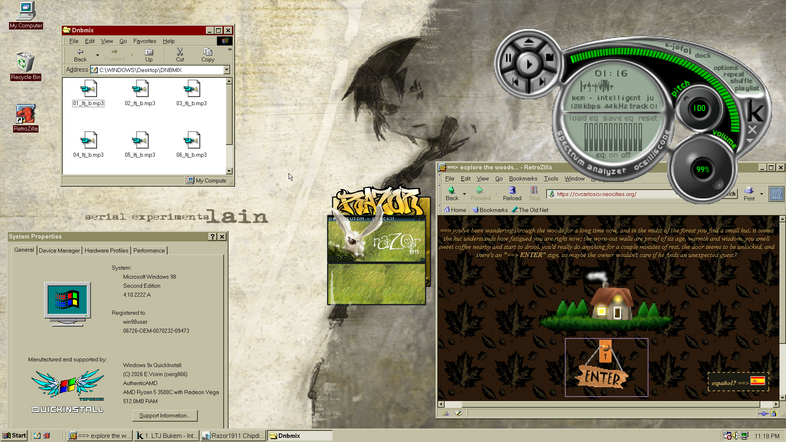Image resolution: width=786 pixels, height=442 pixels.
Task: Click Bookmarks in RetroZilla personal toolbar
Action: pos(490,210)
